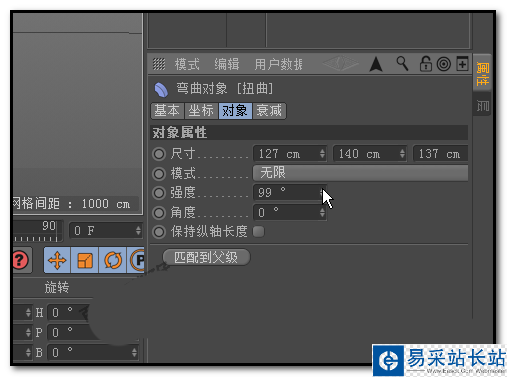
Task: Switch to the 坐标 tab
Action: coord(201,111)
